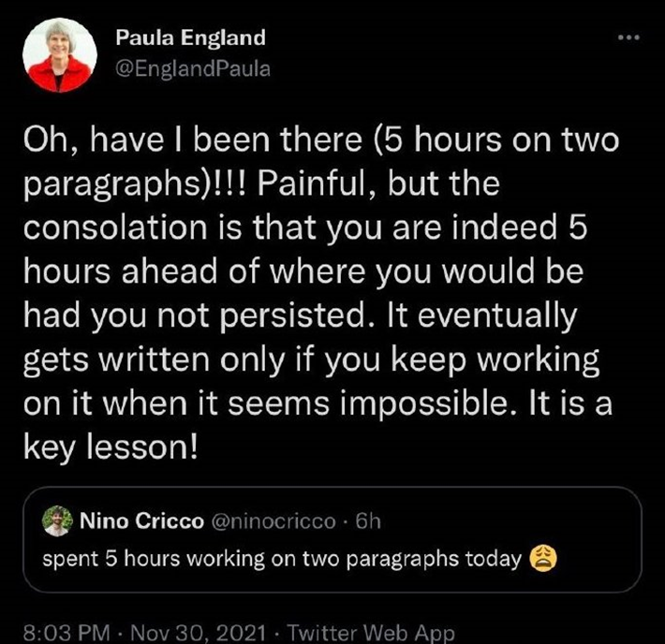The image size is (665, 644).
Task: Click the weary face emoji
Action: tap(543, 559)
